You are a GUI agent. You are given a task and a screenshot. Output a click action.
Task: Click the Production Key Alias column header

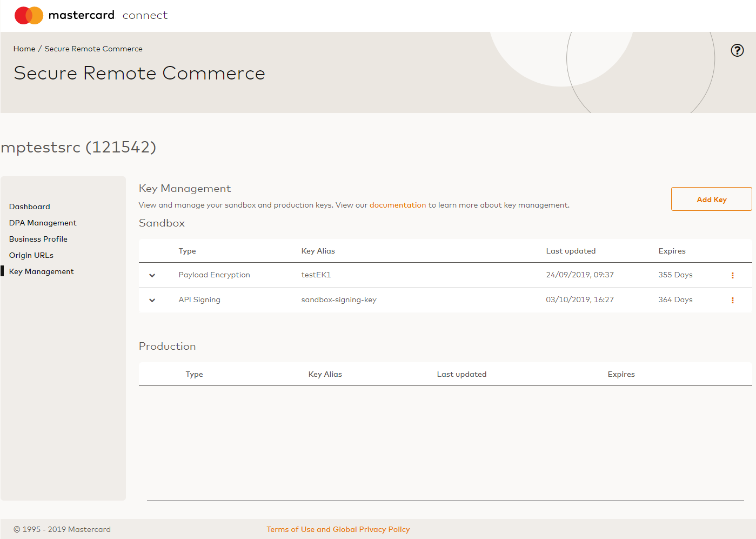325,374
